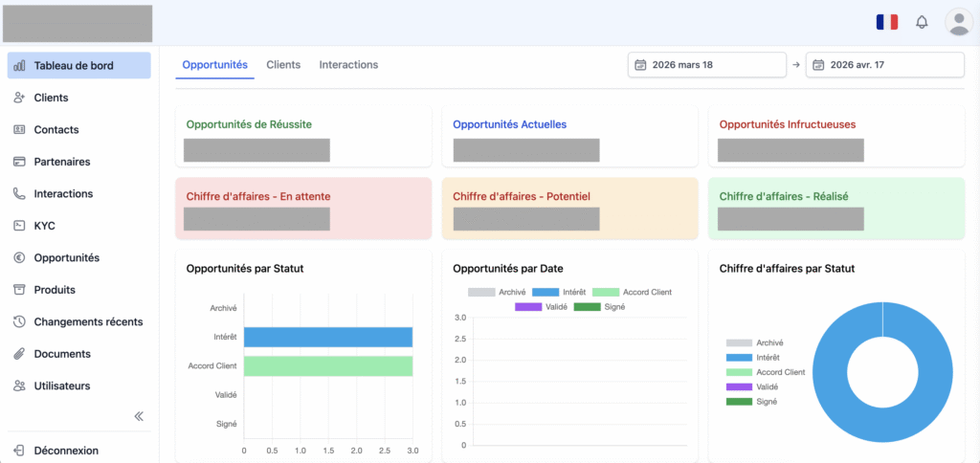Image resolution: width=980 pixels, height=463 pixels.
Task: Go to Interactions in the sidebar
Action: coord(79,193)
